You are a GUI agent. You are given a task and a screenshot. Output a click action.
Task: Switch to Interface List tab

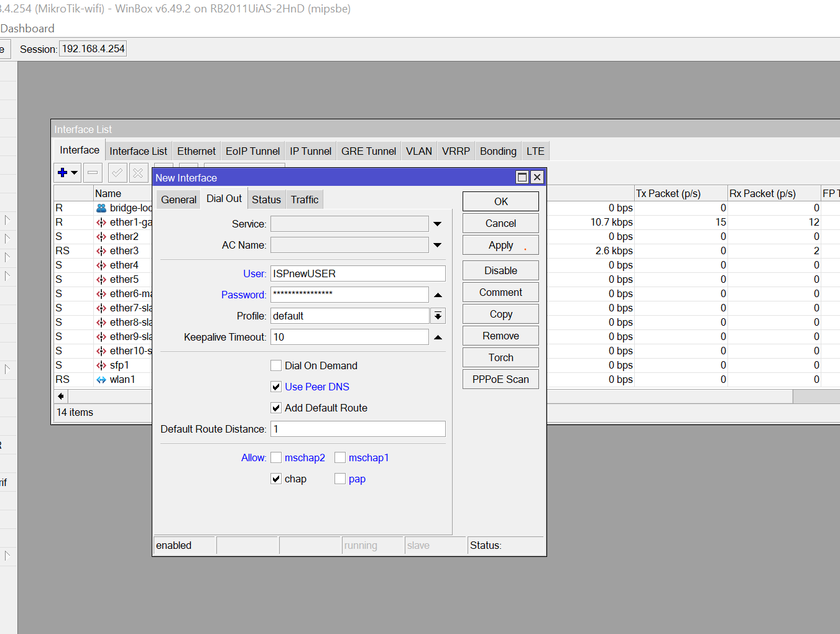pyautogui.click(x=138, y=151)
